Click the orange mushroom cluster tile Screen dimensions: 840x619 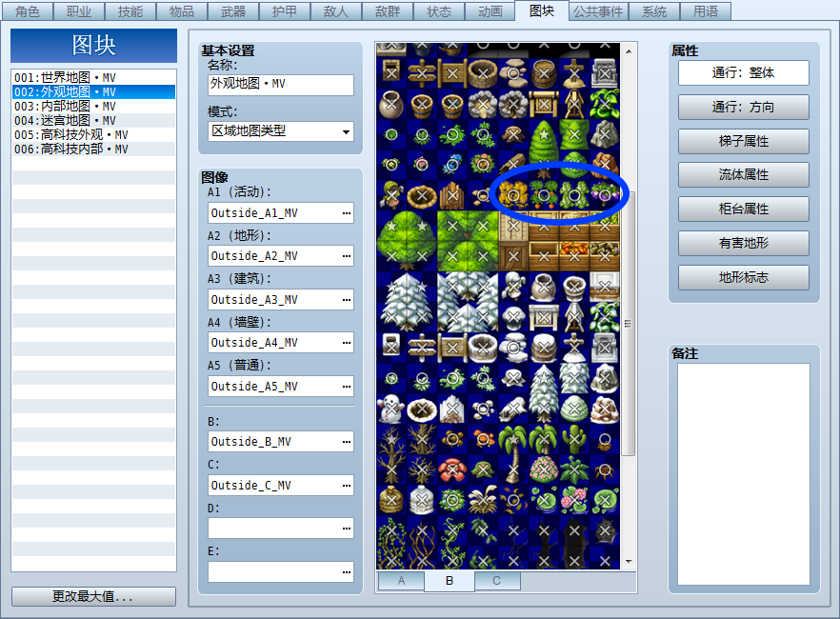pyautogui.click(x=483, y=440)
